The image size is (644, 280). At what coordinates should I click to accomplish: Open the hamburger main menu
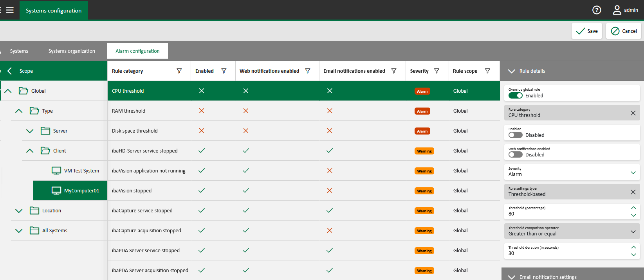click(10, 10)
